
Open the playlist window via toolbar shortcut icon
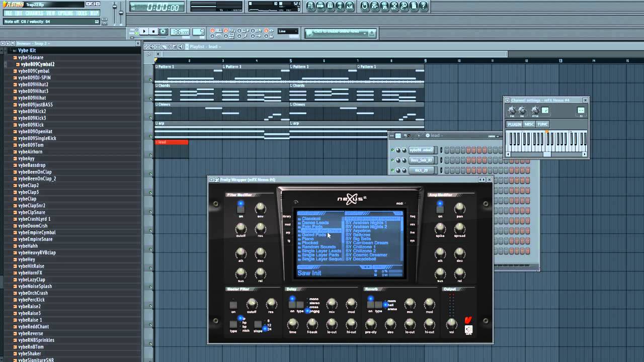click(x=310, y=6)
